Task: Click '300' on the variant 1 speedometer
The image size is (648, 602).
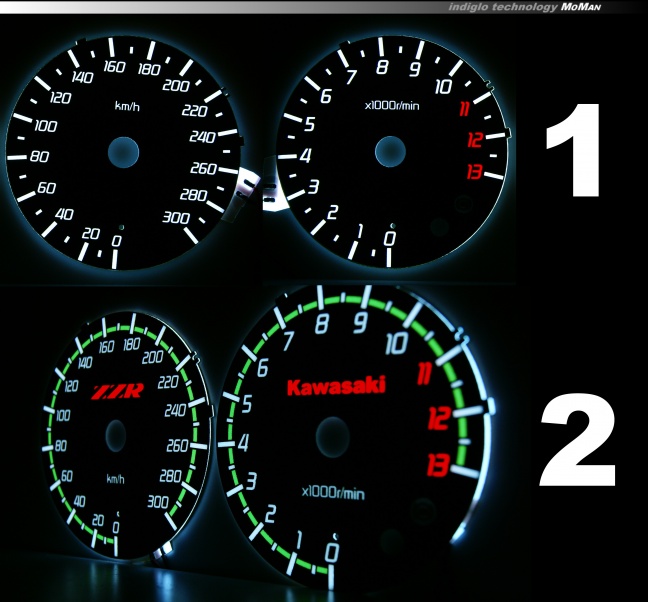Action: pyautogui.click(x=176, y=217)
